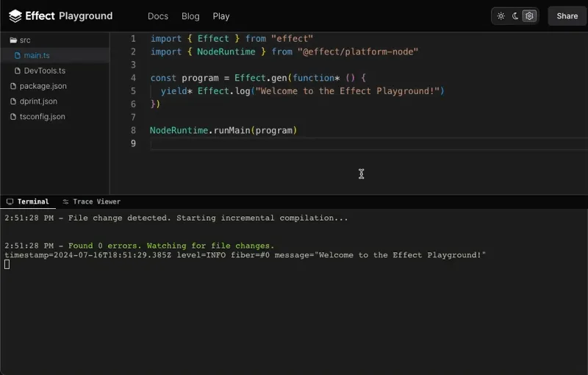This screenshot has width=588, height=375.
Task: Go to the Play navigation link
Action: click(221, 16)
